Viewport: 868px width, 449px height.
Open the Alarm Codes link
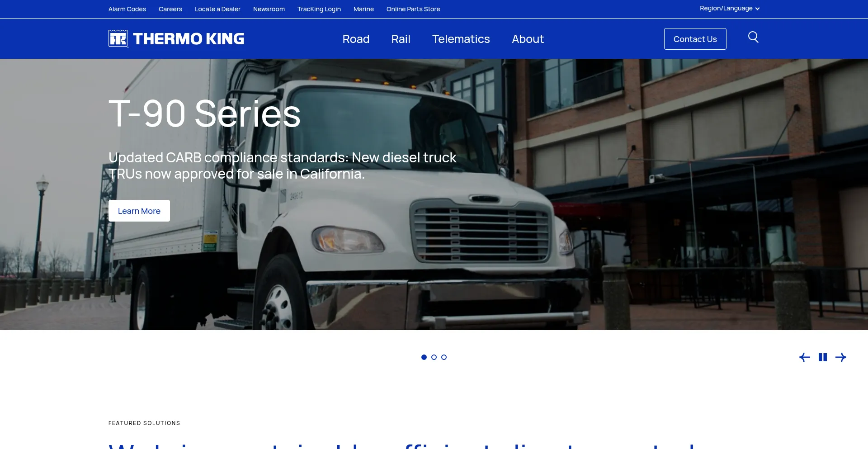click(x=127, y=9)
